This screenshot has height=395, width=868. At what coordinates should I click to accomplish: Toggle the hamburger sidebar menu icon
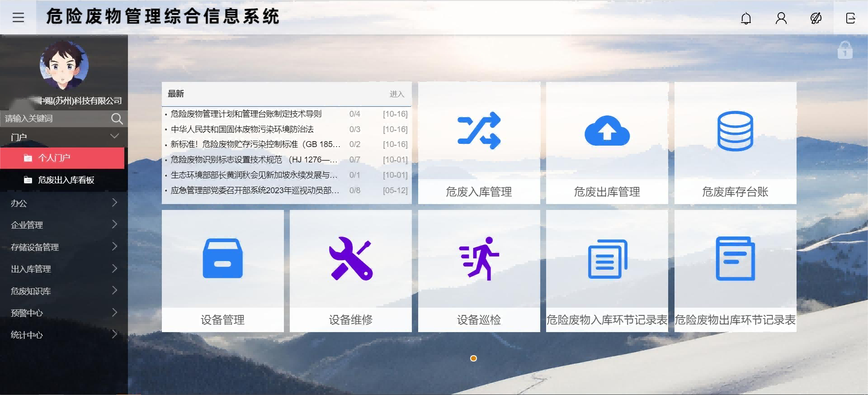pos(18,18)
